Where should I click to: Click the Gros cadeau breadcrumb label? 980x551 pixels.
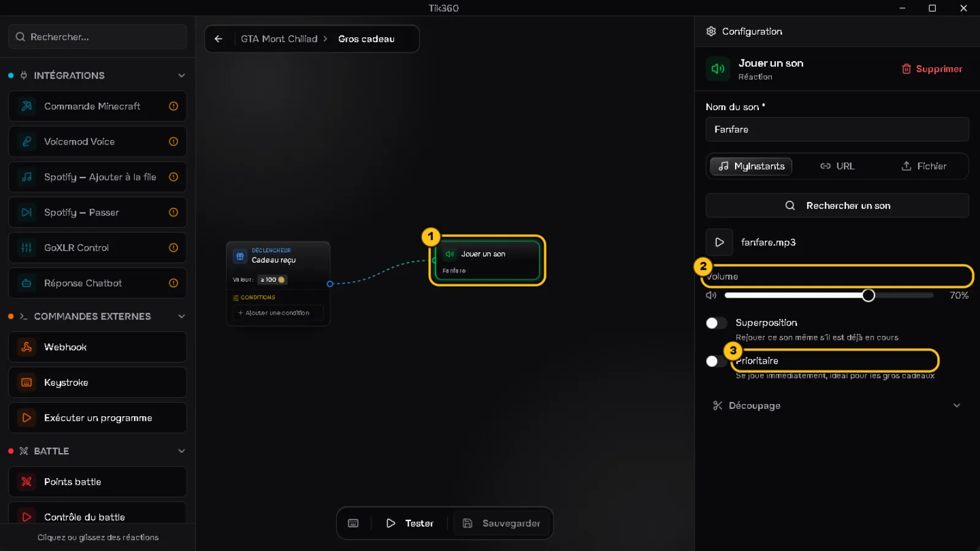pos(366,39)
